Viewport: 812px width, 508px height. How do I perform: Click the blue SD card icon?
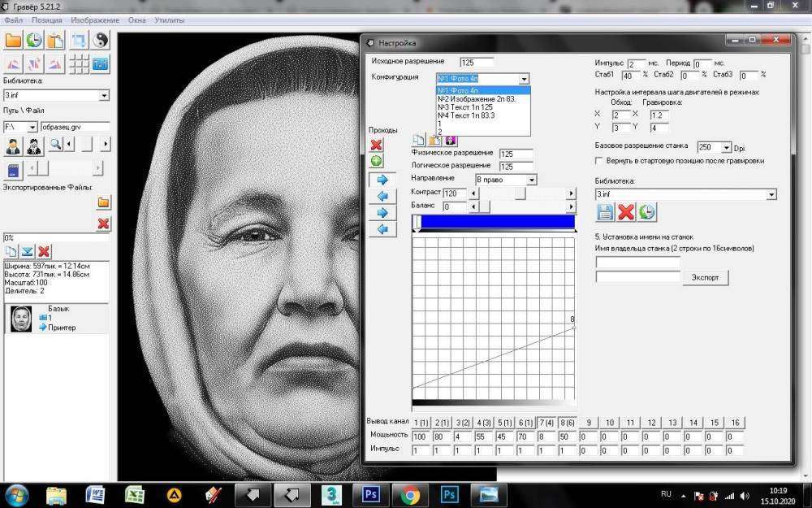[13, 168]
